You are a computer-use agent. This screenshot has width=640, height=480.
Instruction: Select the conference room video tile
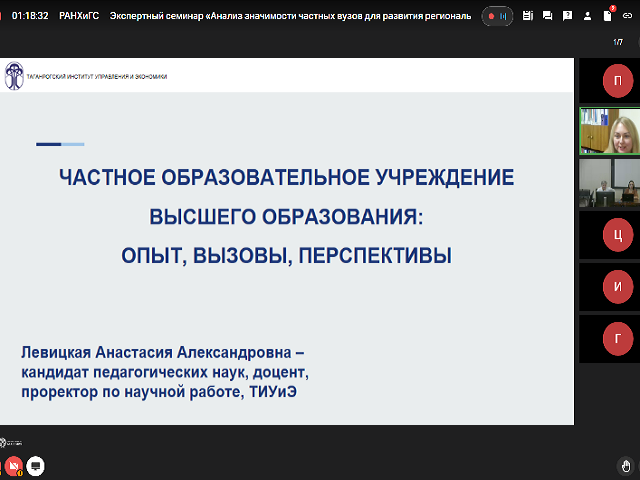point(609,183)
